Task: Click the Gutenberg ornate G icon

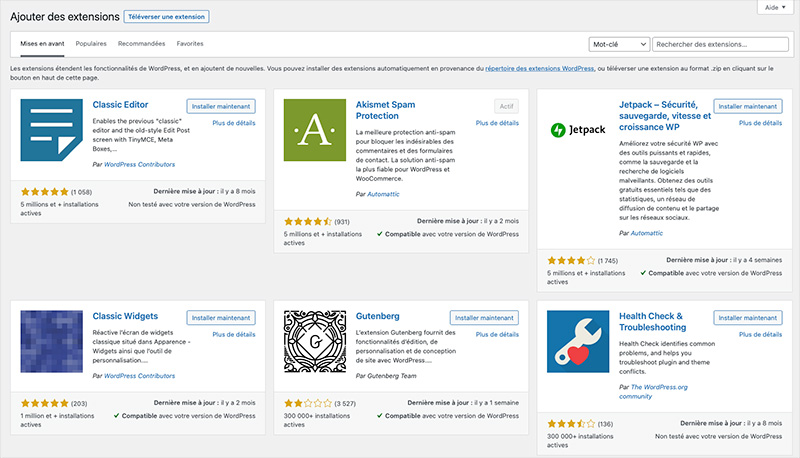Action: (315, 341)
